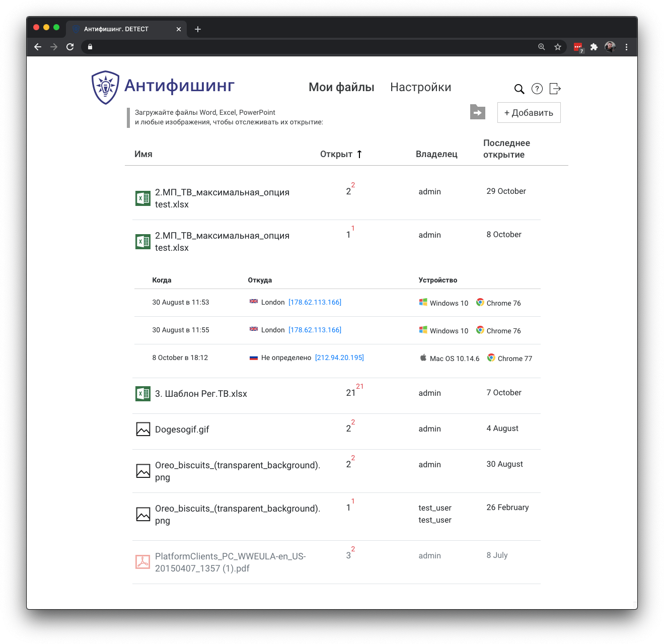The width and height of the screenshot is (664, 644).
Task: Click the date 8 July
Action: click(497, 555)
